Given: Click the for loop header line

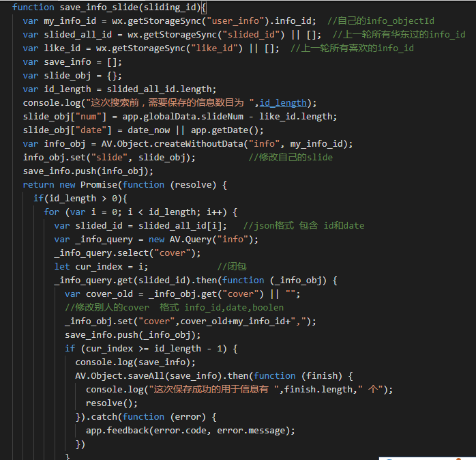Looking at the screenshot, I should point(140,212).
